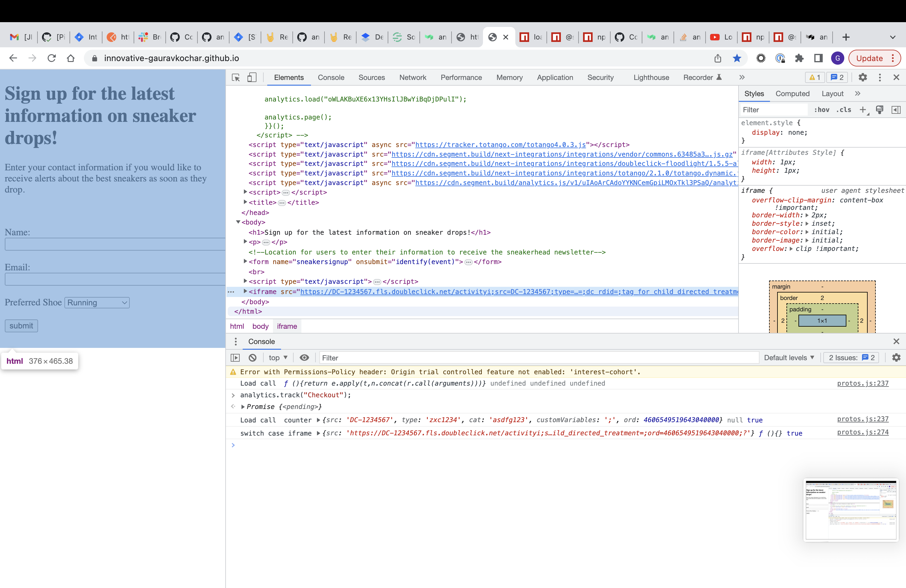Open DevTools settings gear icon
The height and width of the screenshot is (588, 906).
tap(863, 78)
